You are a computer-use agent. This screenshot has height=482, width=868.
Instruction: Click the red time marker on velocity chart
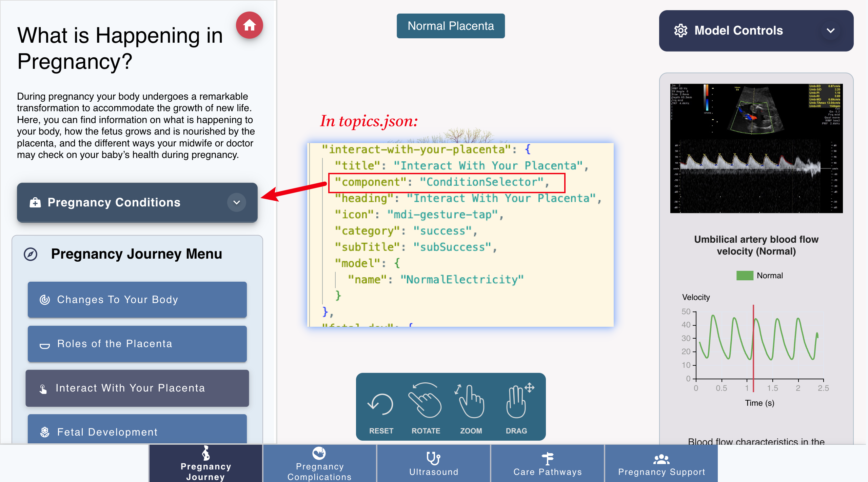(x=753, y=348)
